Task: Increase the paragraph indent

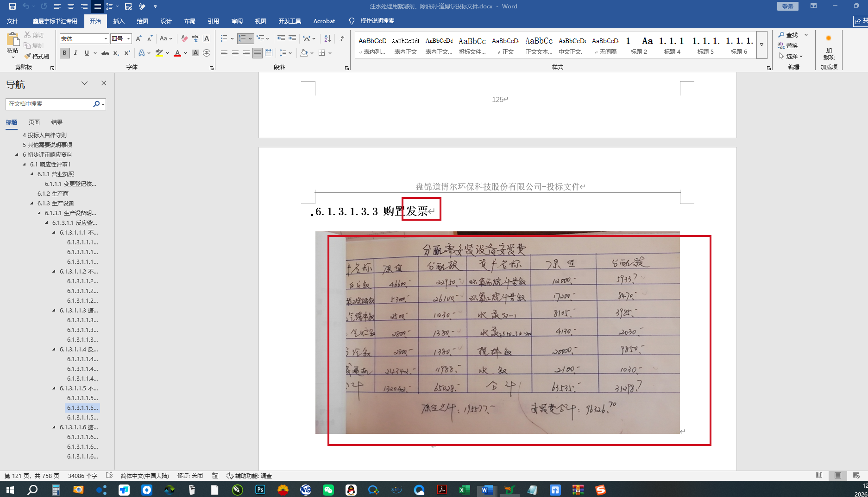Action: 292,38
